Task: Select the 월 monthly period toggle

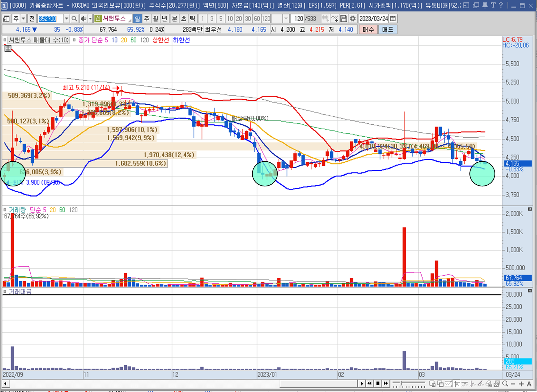Action: coord(155,19)
